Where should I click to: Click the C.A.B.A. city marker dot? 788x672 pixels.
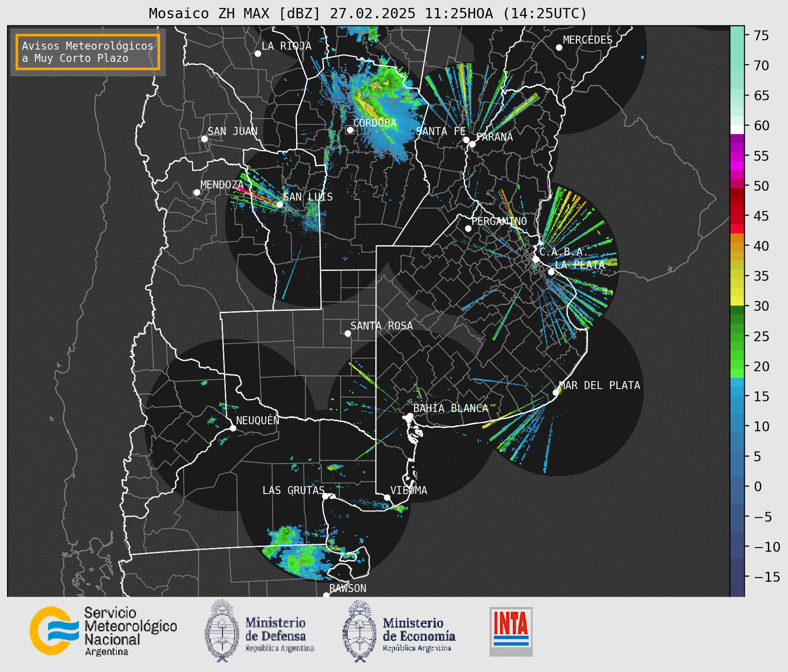pos(536,259)
